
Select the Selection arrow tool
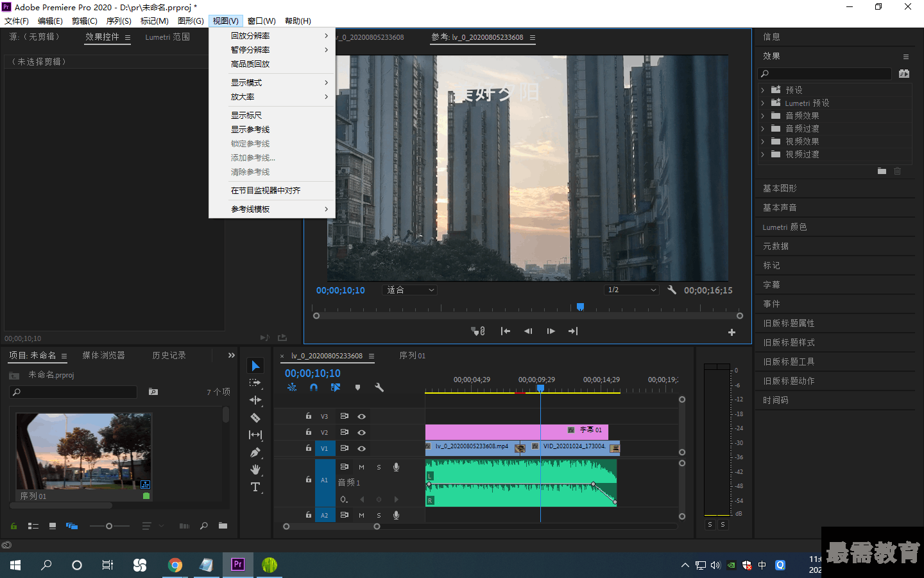255,365
